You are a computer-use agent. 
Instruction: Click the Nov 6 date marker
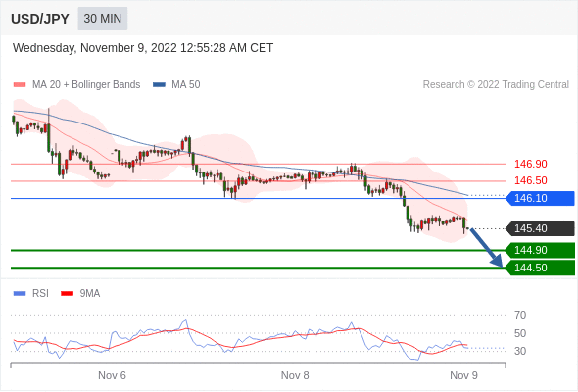click(x=112, y=375)
